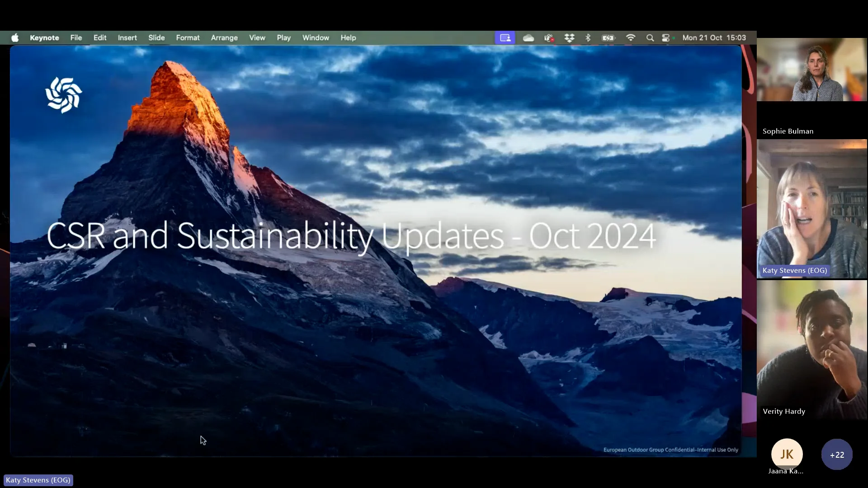The width and height of the screenshot is (868, 488).
Task: Click the purple screen sharing indicator in menu bar
Action: (505, 38)
